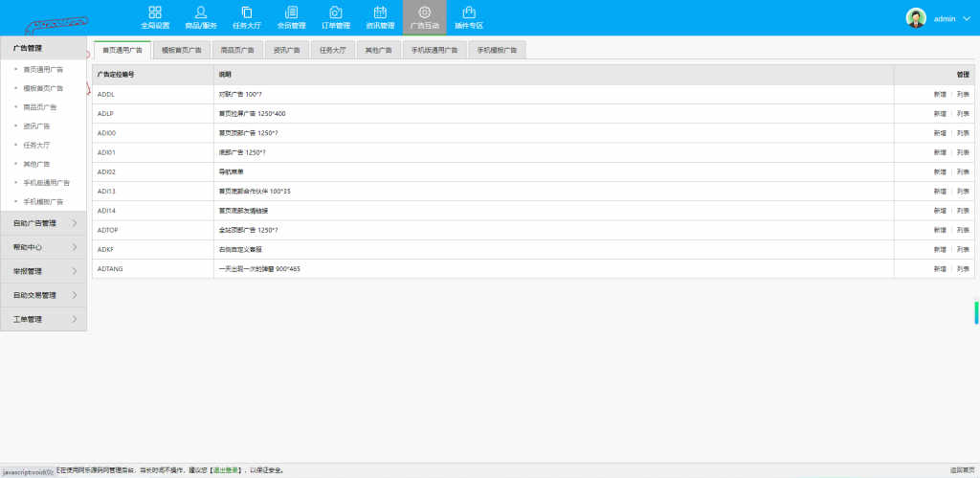This screenshot has width=980, height=478.
Task: Click 列表 in the ADI00 row
Action: 963,132
